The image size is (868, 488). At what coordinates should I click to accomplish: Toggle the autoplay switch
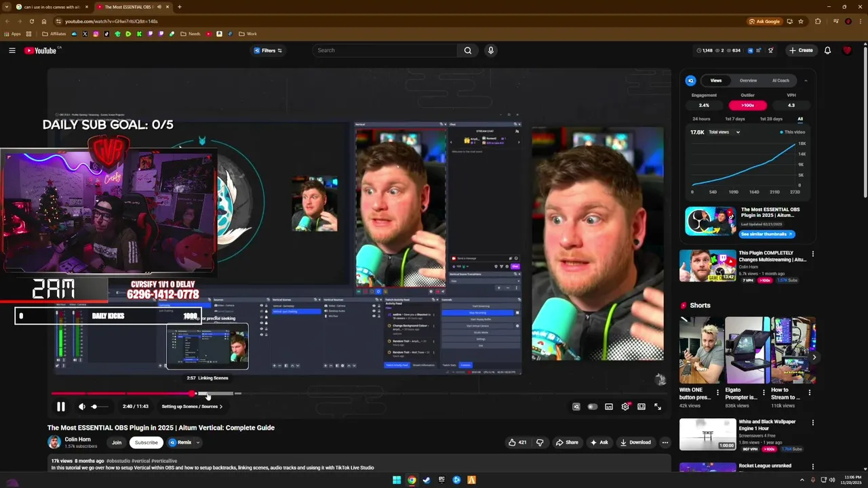click(x=593, y=407)
